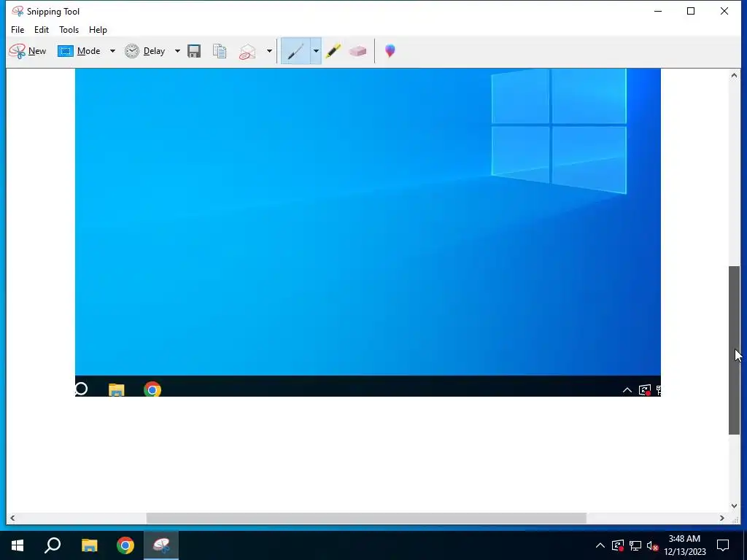Screen dimensions: 747x560
Task: Open the Windows Start menu
Action: [x=18, y=545]
